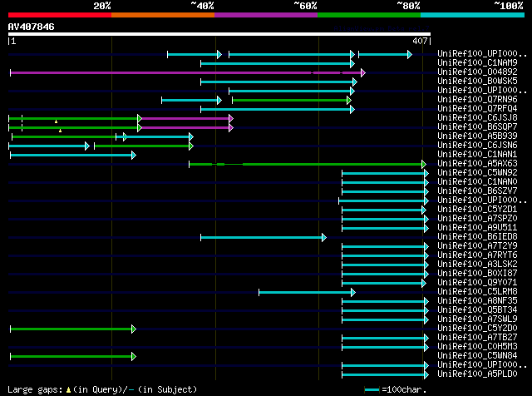
Task: Select subject label UniRef100_C1NAM9
Action: tap(477, 62)
